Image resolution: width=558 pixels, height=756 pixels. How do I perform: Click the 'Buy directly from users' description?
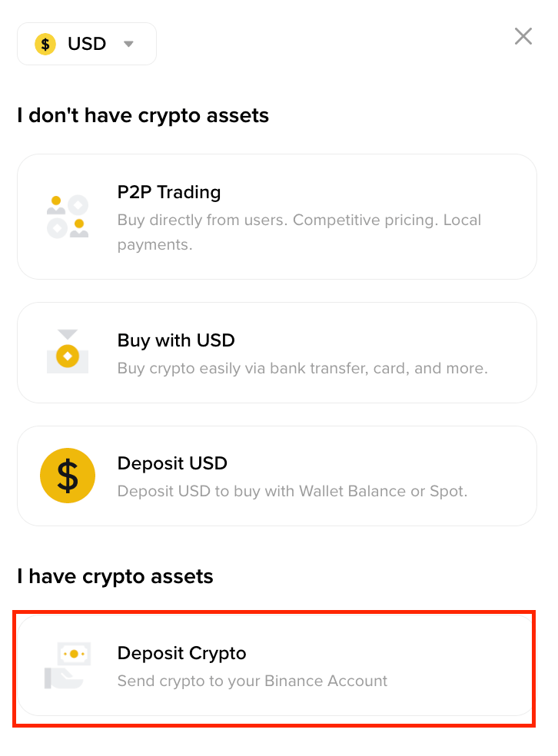click(299, 232)
